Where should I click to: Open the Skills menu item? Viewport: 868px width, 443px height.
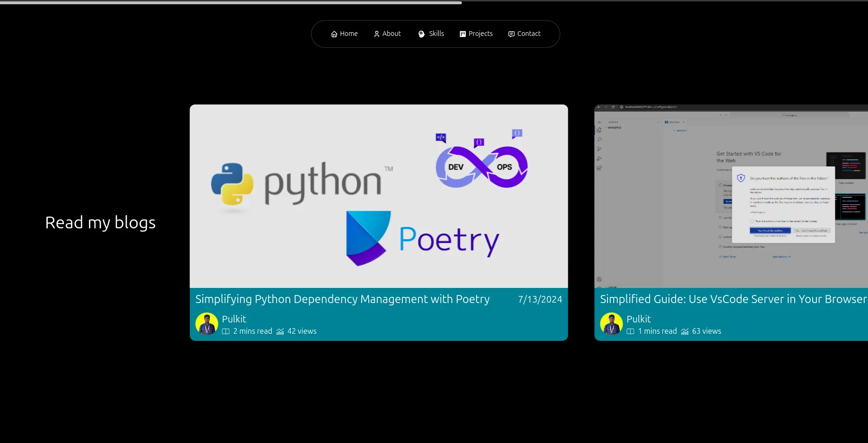[x=436, y=34]
